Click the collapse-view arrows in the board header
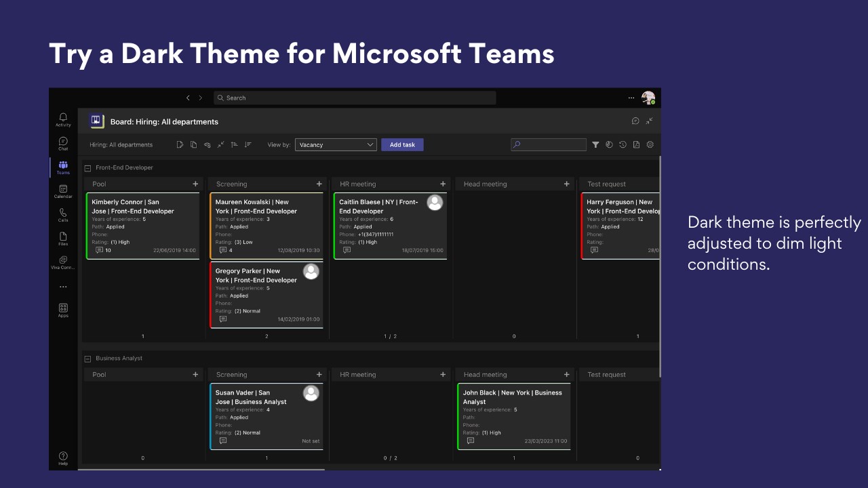The height and width of the screenshot is (488, 868). click(650, 121)
